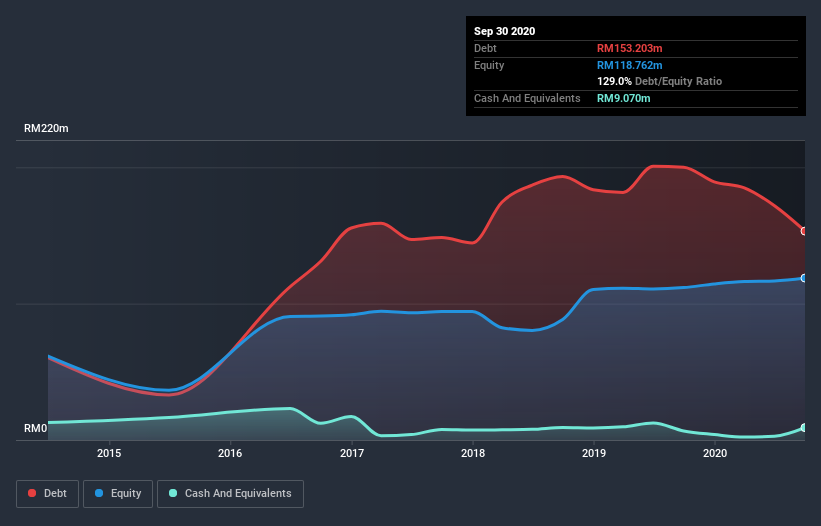Image resolution: width=821 pixels, height=526 pixels.
Task: Click the tooltip Equity row label
Action: [x=489, y=65]
